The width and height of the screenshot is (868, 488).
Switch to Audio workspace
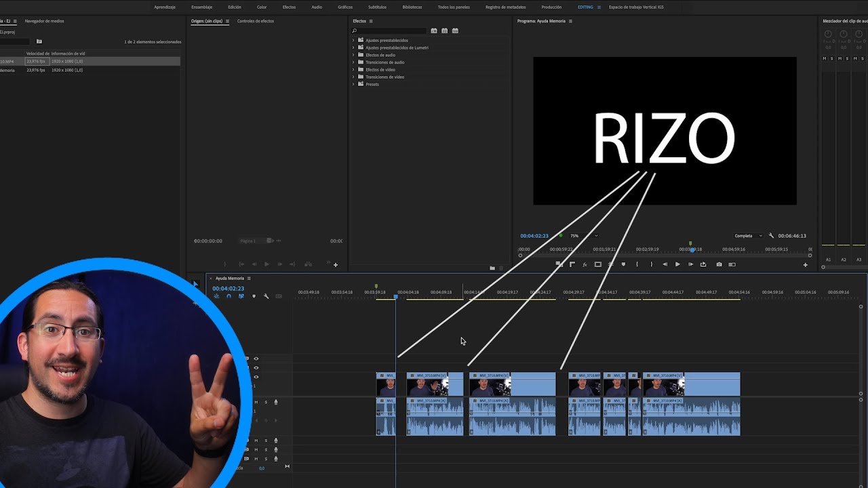tap(317, 7)
